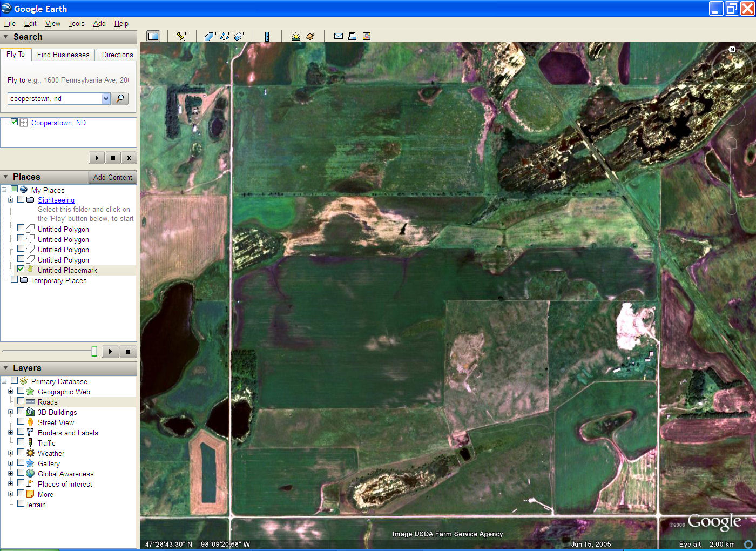This screenshot has width=756, height=551.
Task: Open the File menu
Action: [x=10, y=23]
